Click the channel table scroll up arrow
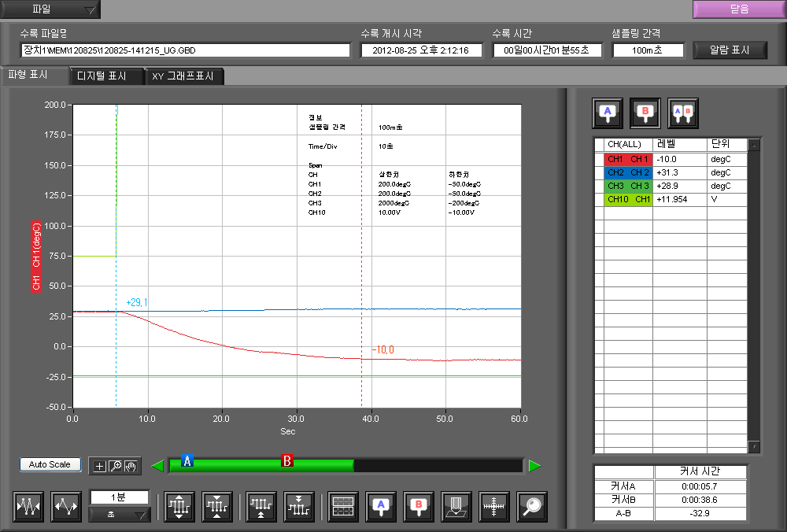787x532 pixels. coord(755,145)
